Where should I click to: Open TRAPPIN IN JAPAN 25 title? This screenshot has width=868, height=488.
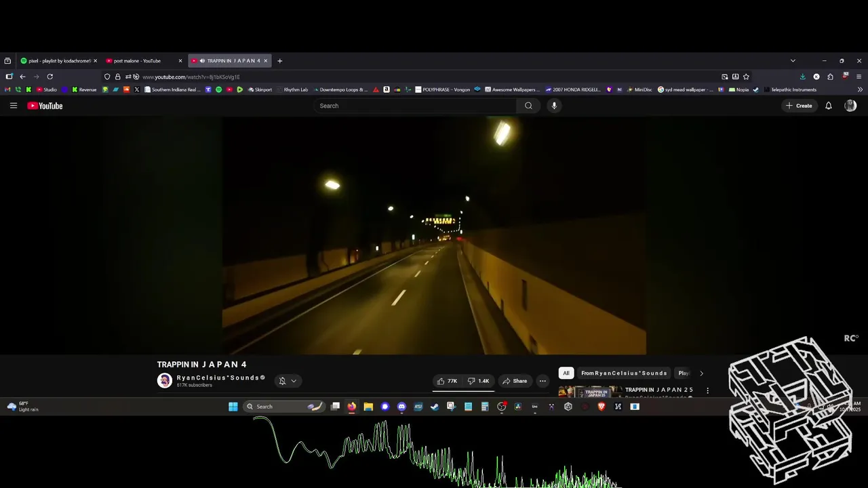coord(659,390)
